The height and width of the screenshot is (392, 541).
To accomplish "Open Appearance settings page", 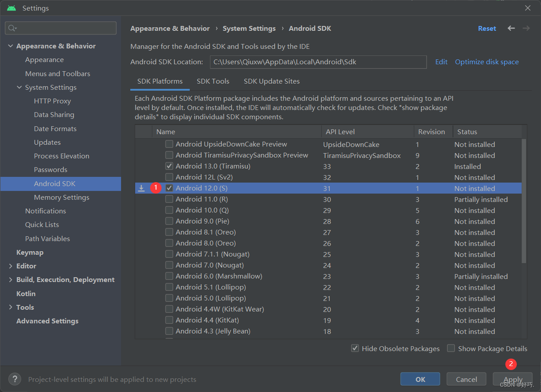I will coord(44,60).
